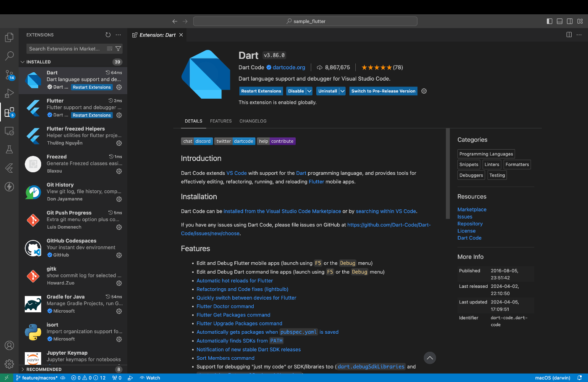Open manage gear for Flutter extension

click(119, 115)
